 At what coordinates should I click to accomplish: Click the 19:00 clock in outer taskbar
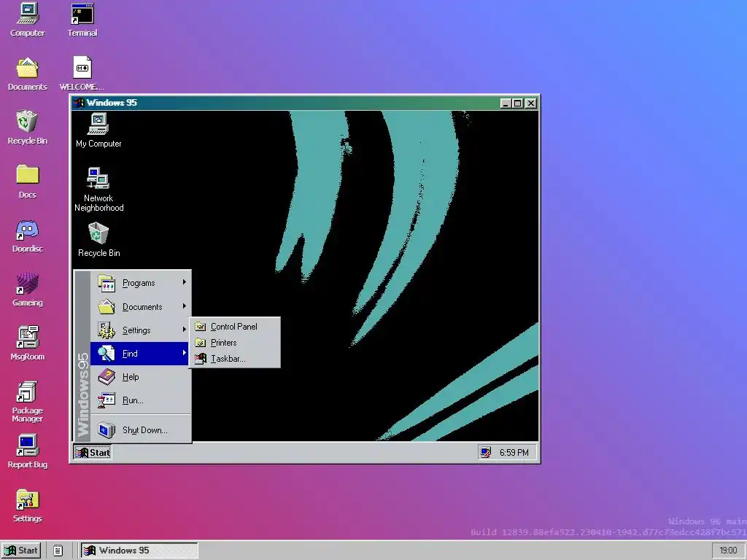point(729,551)
